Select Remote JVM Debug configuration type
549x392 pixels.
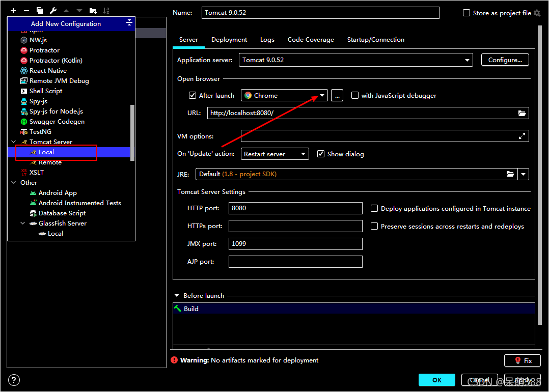pos(54,80)
